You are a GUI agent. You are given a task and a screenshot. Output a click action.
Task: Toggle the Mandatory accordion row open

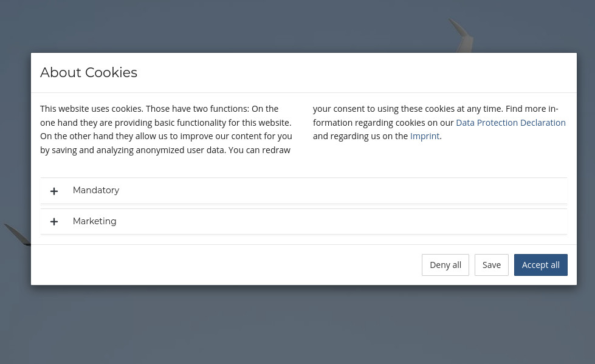(303, 191)
